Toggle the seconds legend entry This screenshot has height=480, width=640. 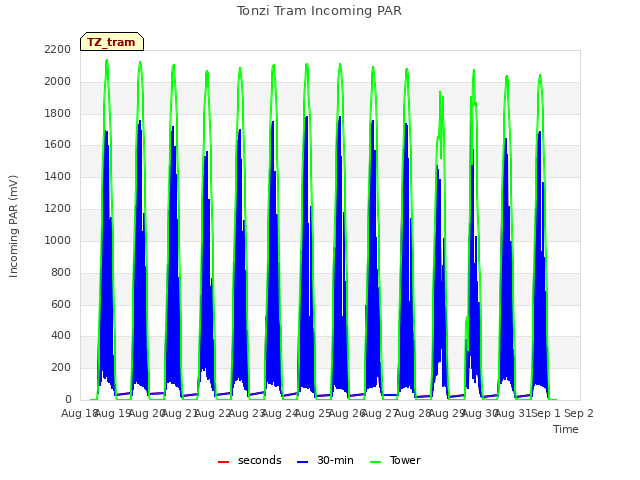(x=250, y=461)
